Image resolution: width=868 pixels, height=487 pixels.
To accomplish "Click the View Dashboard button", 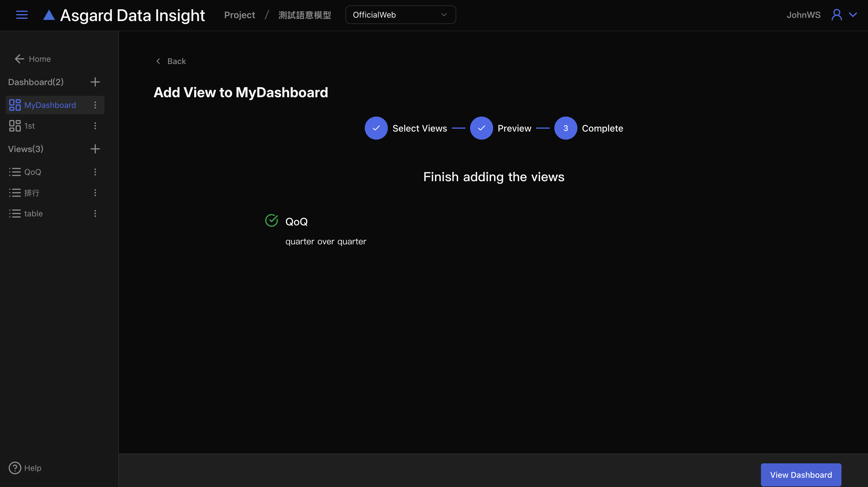I will (x=800, y=475).
